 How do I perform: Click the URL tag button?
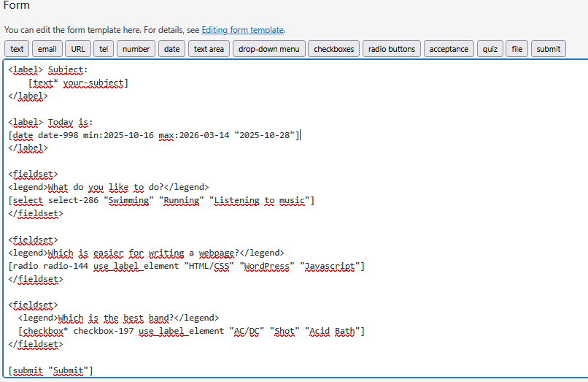coord(78,49)
